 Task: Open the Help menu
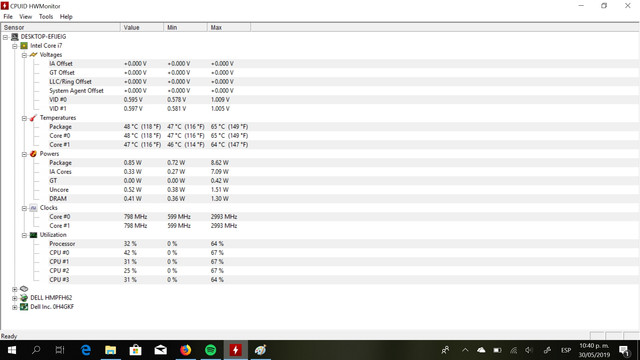coord(66,17)
